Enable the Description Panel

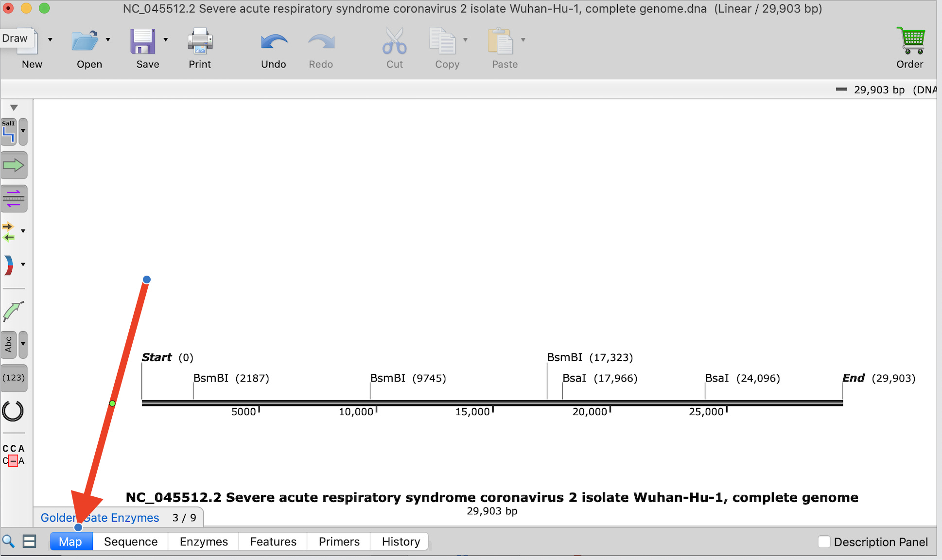point(824,542)
